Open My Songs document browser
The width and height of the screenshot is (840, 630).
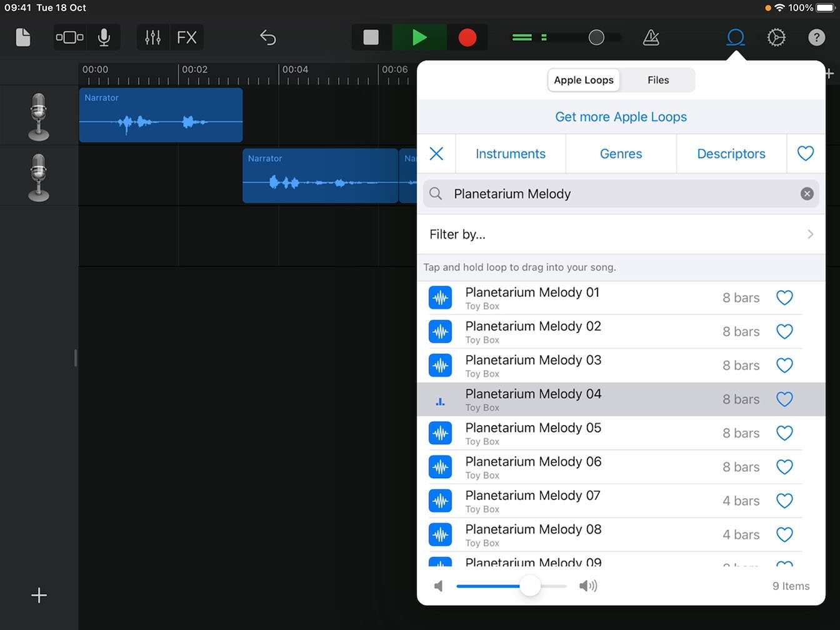coord(23,37)
